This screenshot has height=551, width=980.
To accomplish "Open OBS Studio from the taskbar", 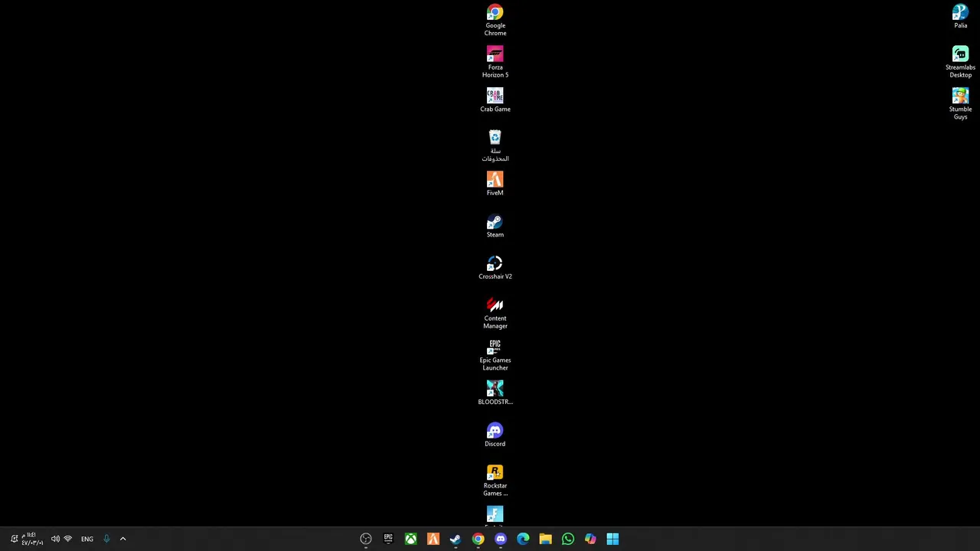I will point(366,539).
